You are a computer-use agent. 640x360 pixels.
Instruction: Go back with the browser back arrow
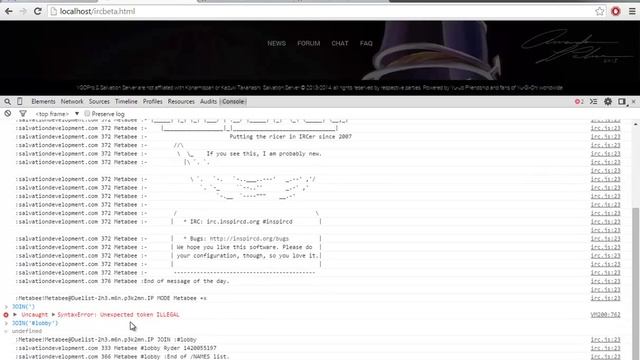pyautogui.click(x=9, y=11)
